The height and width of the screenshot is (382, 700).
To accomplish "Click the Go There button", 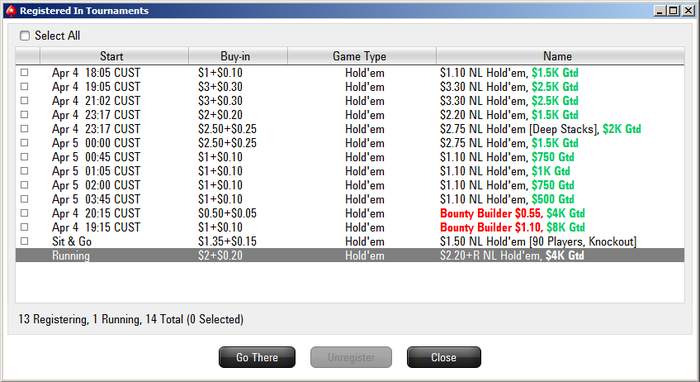I will [257, 357].
